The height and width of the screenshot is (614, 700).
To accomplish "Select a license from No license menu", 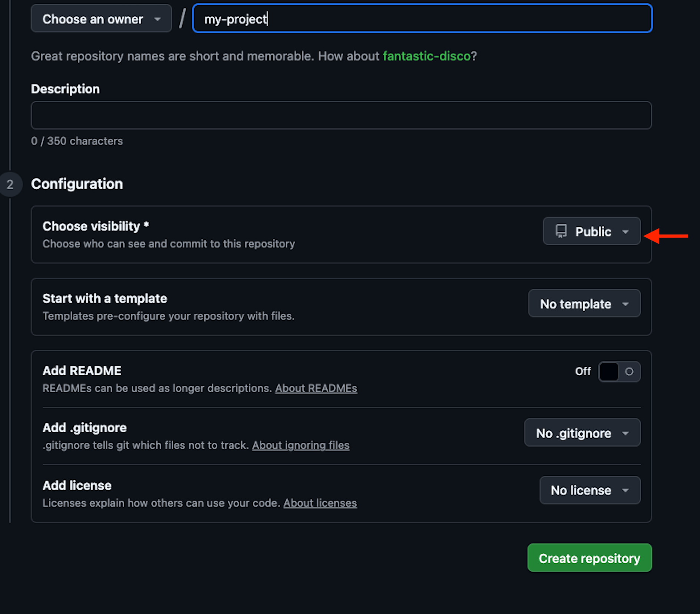I will coord(590,490).
